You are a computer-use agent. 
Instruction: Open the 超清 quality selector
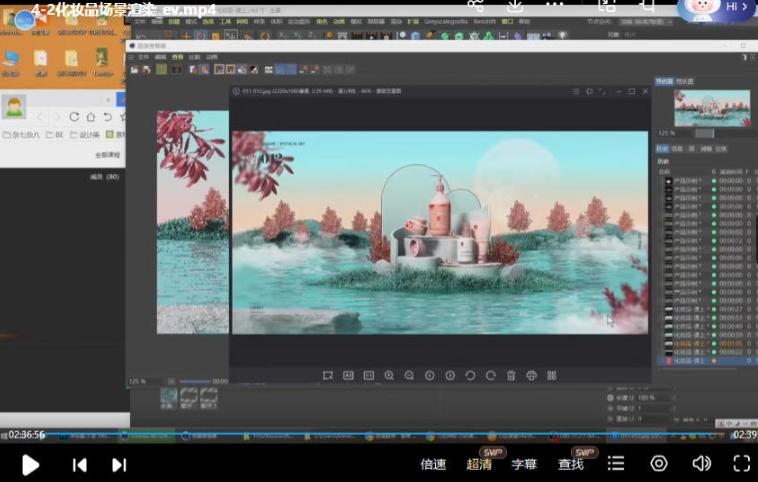click(479, 464)
